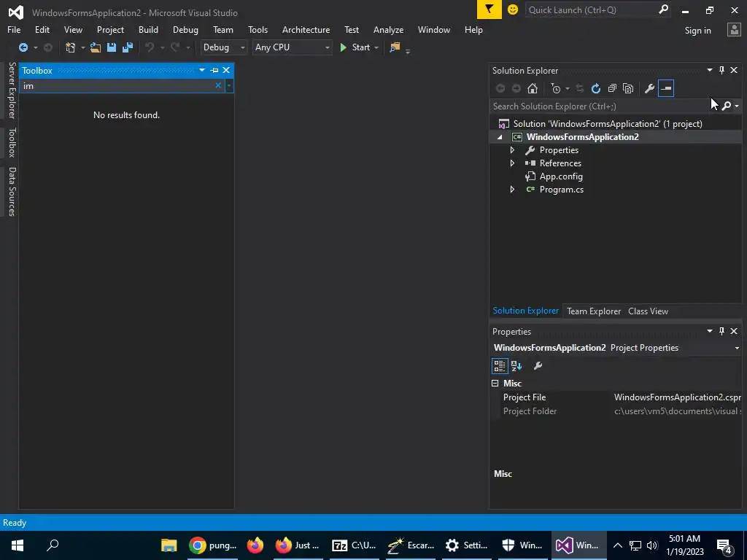
Task: Click the Solution Explorer Refresh icon
Action: [595, 88]
